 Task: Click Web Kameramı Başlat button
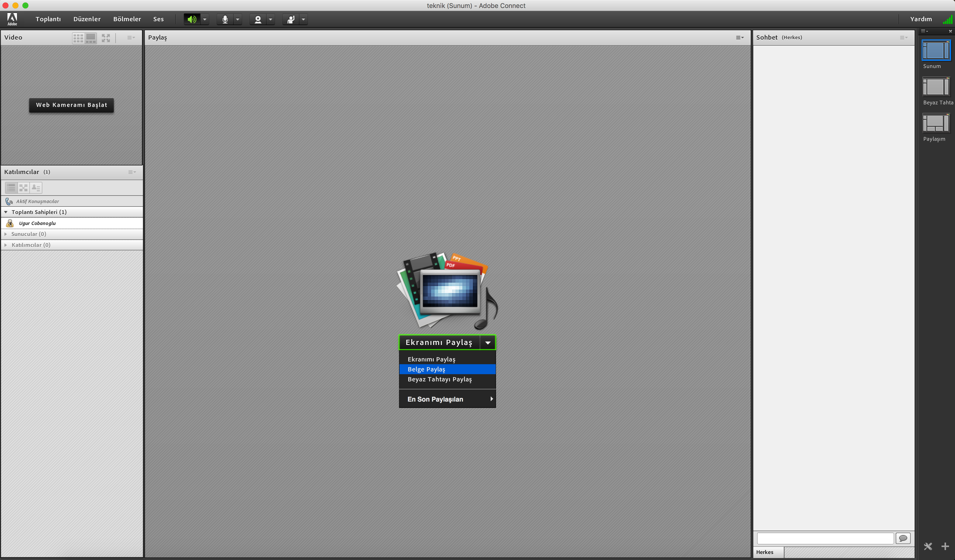click(x=71, y=105)
